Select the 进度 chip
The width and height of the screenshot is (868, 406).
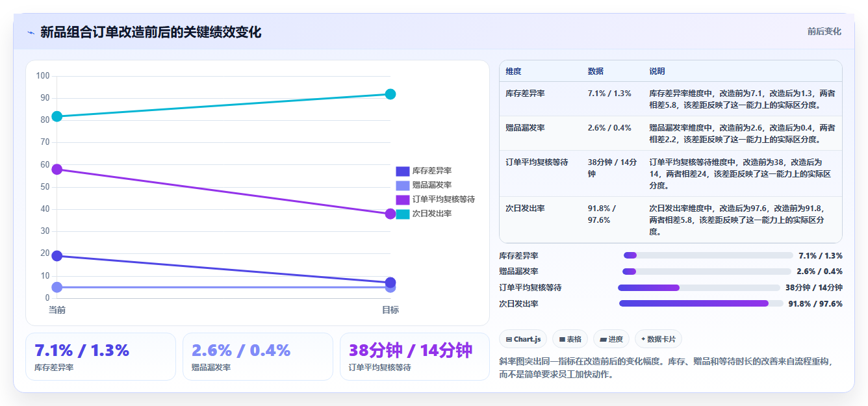coord(611,339)
